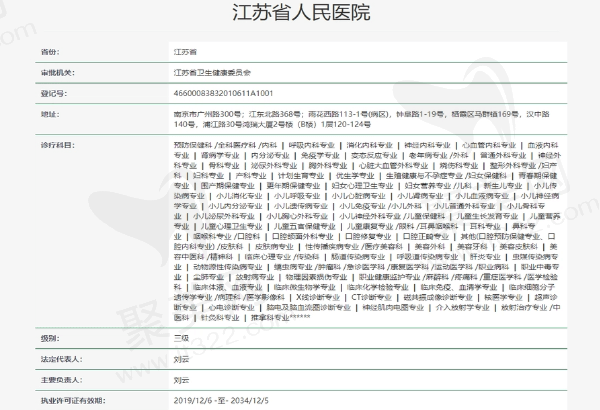Click 物理因素损伤专业 specialty
Screen dimensions: 600x410
tap(316, 277)
